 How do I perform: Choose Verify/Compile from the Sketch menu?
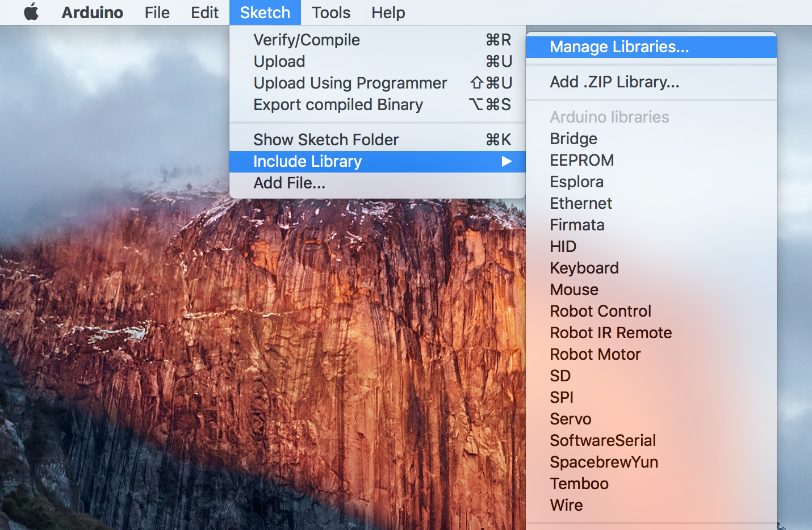tap(377, 40)
